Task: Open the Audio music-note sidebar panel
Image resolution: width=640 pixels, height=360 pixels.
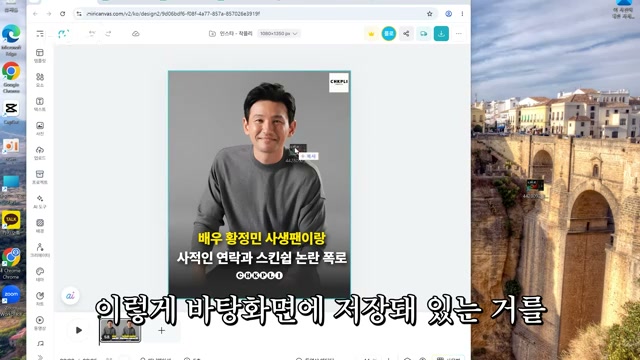Action: 40,344
